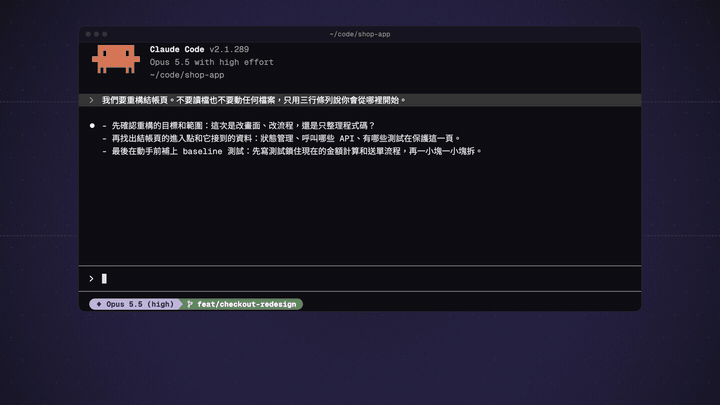Viewport: 720px width, 405px height.
Task: Click the ~/code/shop-app path under the header
Action: tap(187, 75)
